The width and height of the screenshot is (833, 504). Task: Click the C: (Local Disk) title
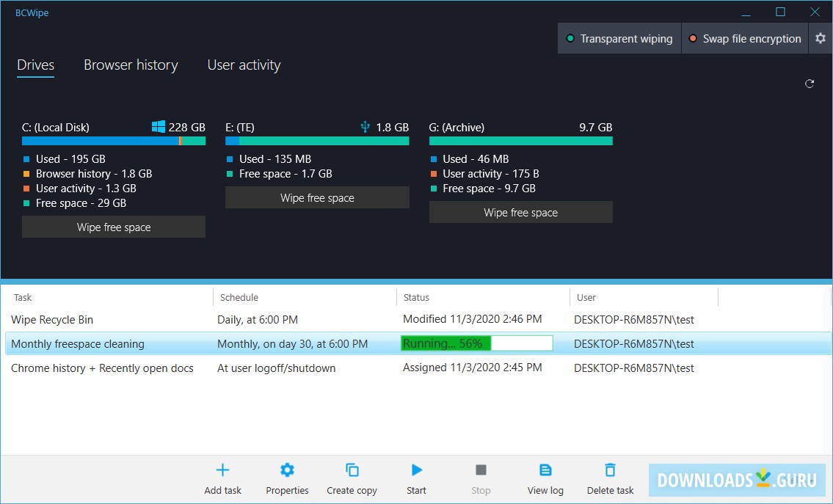click(55, 128)
